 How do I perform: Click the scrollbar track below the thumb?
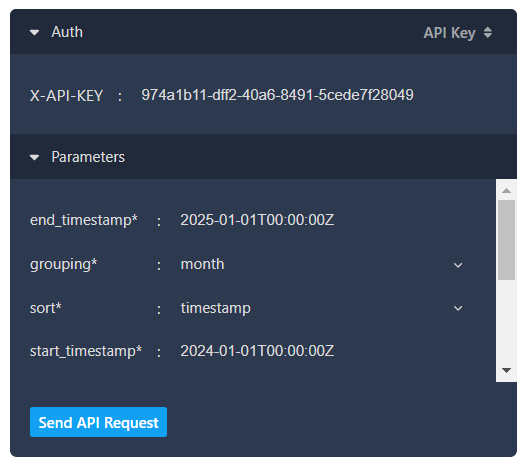(506, 322)
